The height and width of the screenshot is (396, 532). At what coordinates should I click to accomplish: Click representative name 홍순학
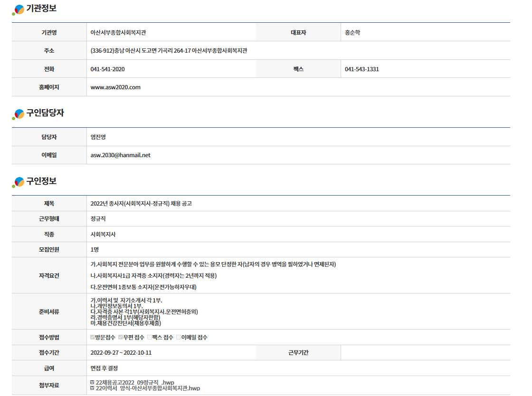[x=352, y=33]
